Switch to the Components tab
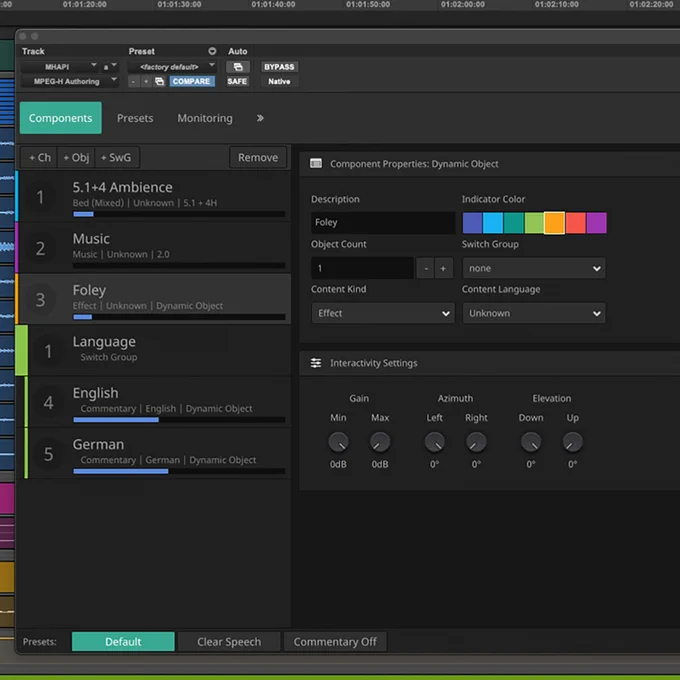This screenshot has width=680, height=680. (x=60, y=118)
